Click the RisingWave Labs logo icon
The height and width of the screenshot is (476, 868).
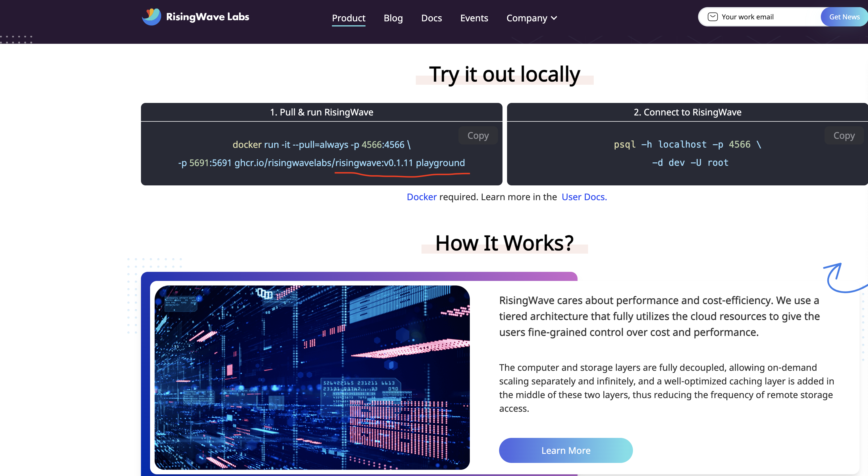[x=151, y=16]
